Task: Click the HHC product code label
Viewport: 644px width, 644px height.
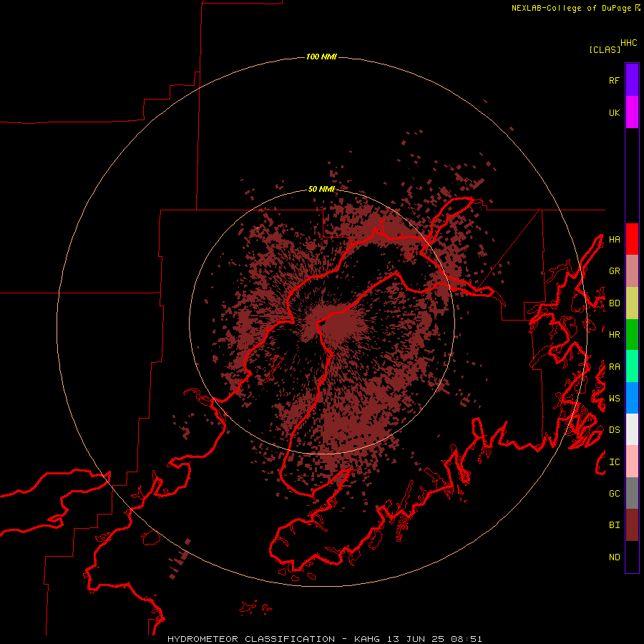Action: [x=628, y=43]
